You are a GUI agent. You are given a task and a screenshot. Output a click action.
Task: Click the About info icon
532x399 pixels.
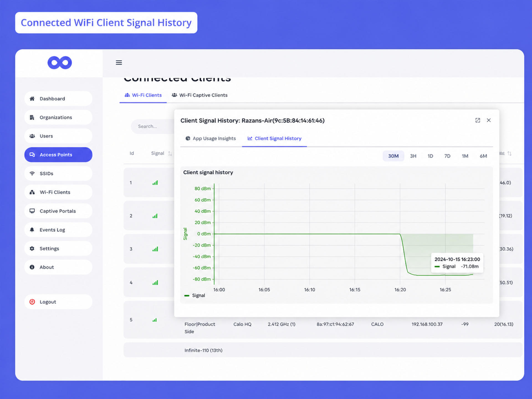[32, 267]
